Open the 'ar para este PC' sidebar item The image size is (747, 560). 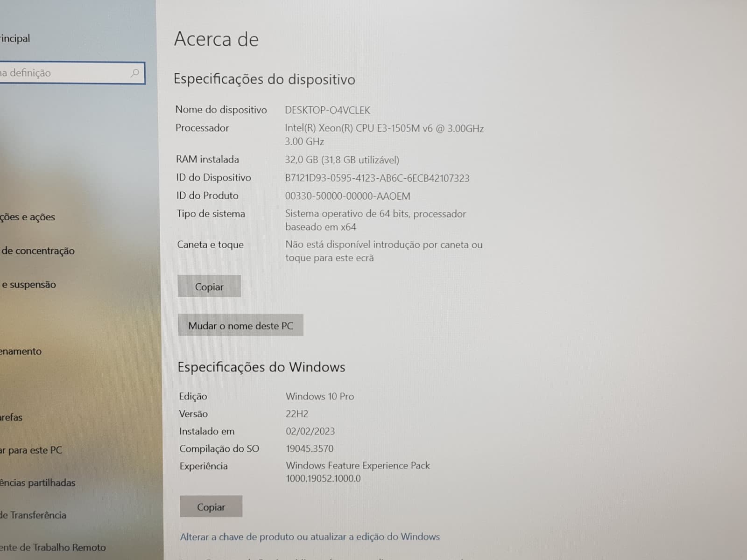31,450
